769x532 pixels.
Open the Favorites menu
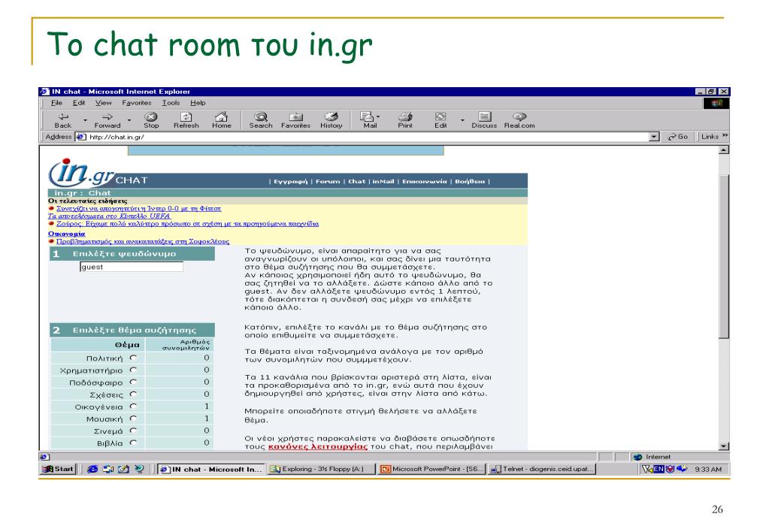click(136, 103)
